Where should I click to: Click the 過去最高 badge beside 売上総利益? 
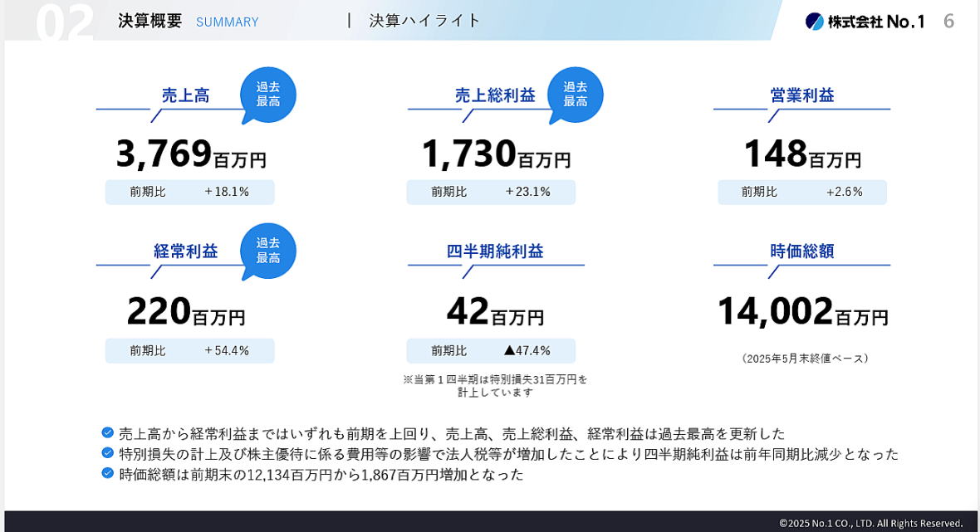click(x=575, y=95)
